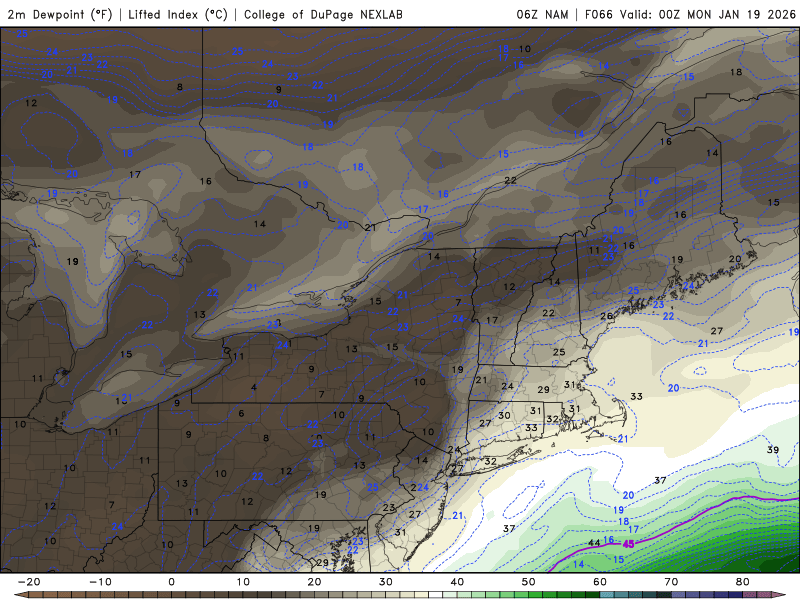Click the black 44 dewpoint value offshore
The image size is (800, 600).
click(594, 542)
